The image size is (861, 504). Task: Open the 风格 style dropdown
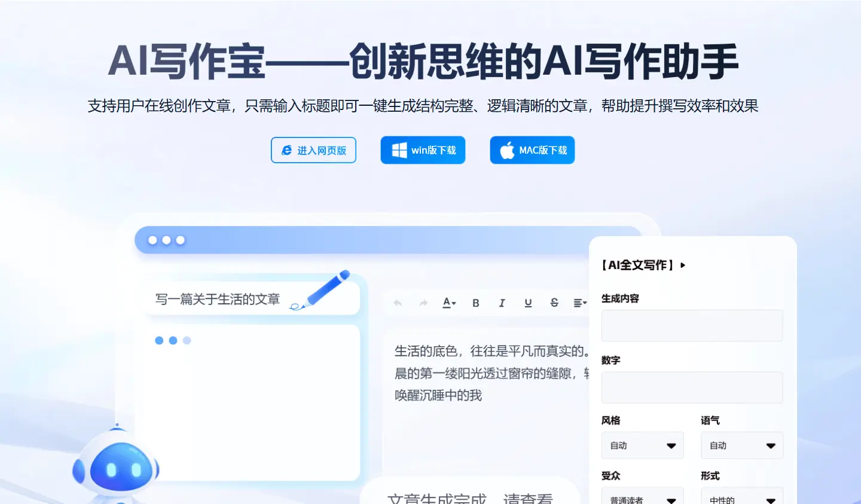(642, 445)
